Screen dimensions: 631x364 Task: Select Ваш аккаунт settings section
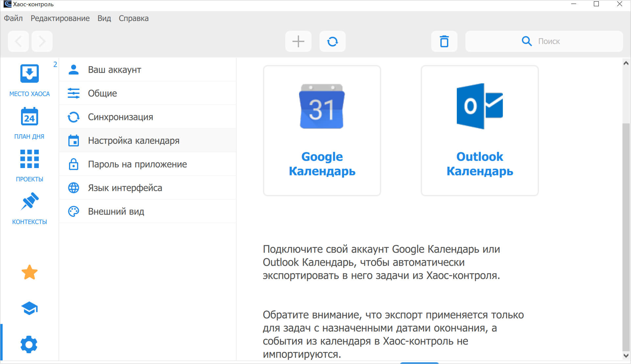coord(148,70)
